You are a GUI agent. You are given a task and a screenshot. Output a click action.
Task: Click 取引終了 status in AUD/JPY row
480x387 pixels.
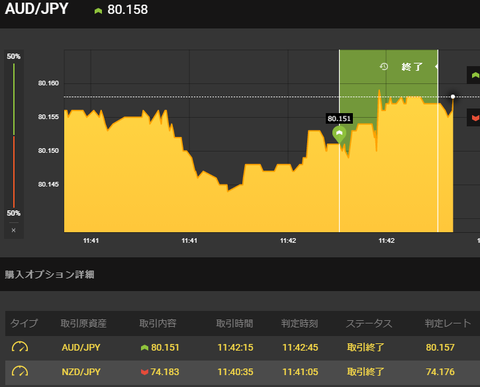pyautogui.click(x=366, y=348)
